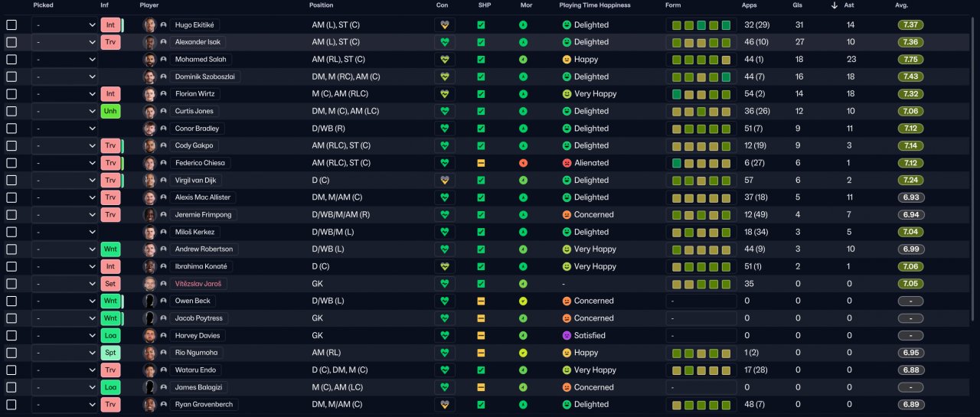The height and width of the screenshot is (417, 980).
Task: Click Owen Beck's yellow sharpness icon
Action: (481, 301)
